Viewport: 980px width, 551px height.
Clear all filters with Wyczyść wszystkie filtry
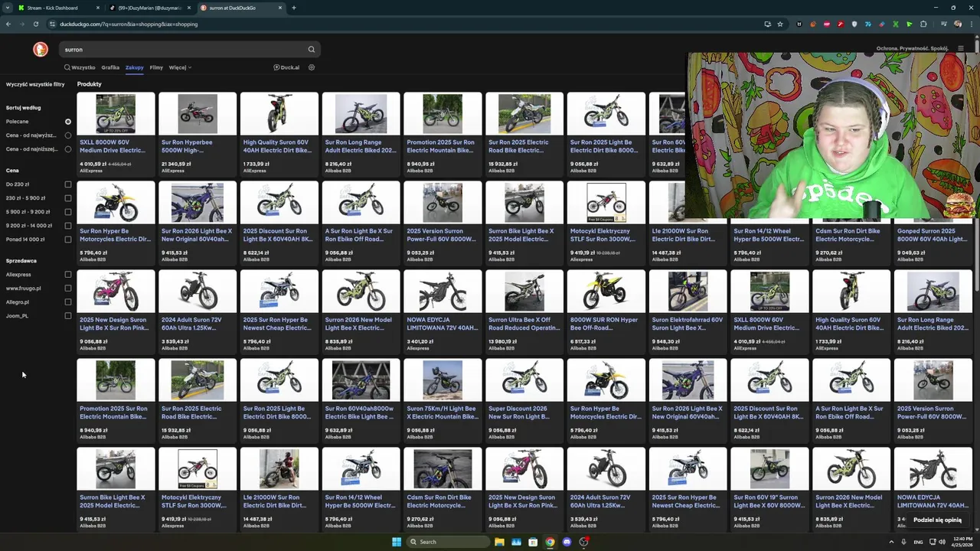click(x=35, y=85)
